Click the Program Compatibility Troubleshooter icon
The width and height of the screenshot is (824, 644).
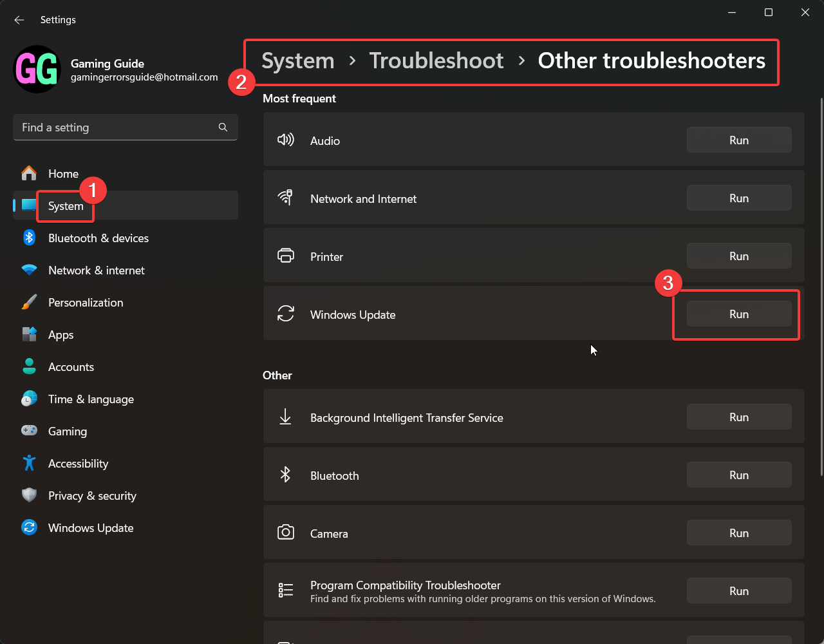point(286,590)
